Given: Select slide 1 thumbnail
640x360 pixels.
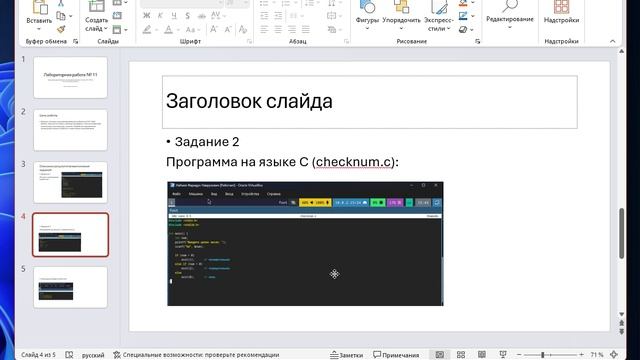Looking at the screenshot, I should 70,78.
